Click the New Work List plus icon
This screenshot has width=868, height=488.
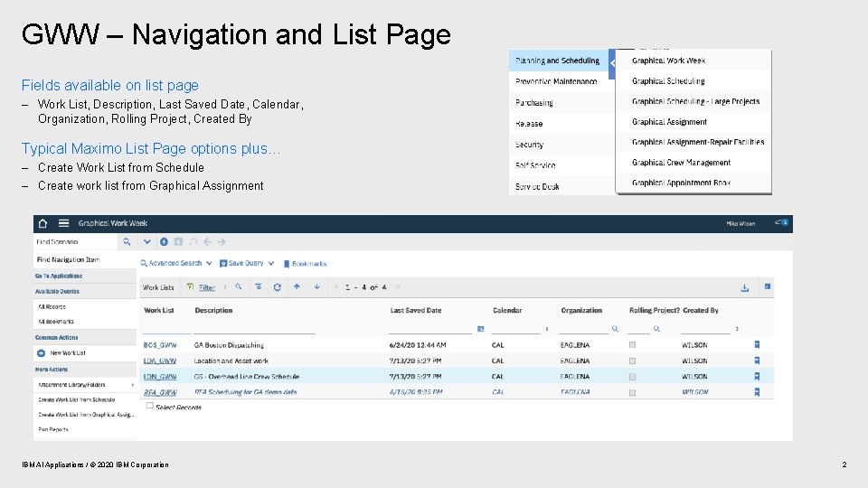[41, 353]
